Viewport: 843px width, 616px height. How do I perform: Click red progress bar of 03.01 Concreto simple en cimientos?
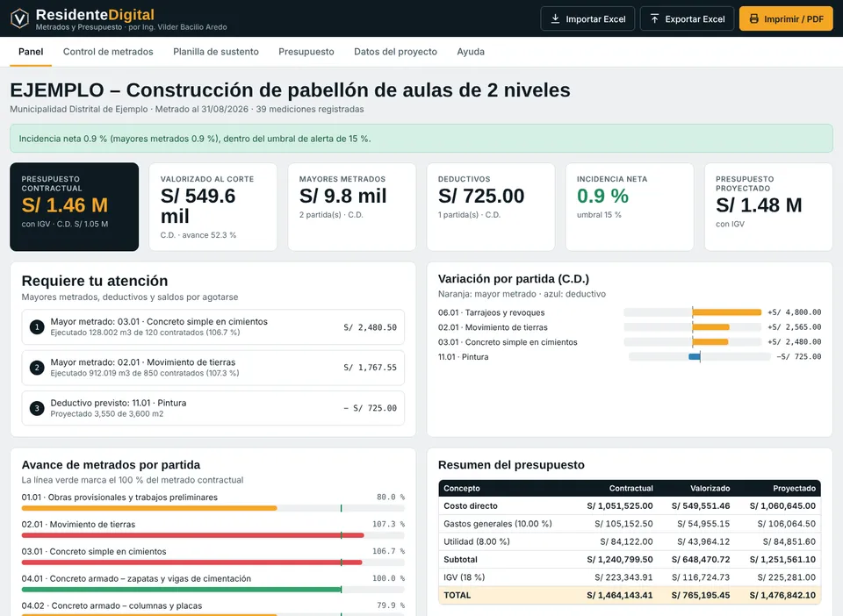click(x=191, y=562)
